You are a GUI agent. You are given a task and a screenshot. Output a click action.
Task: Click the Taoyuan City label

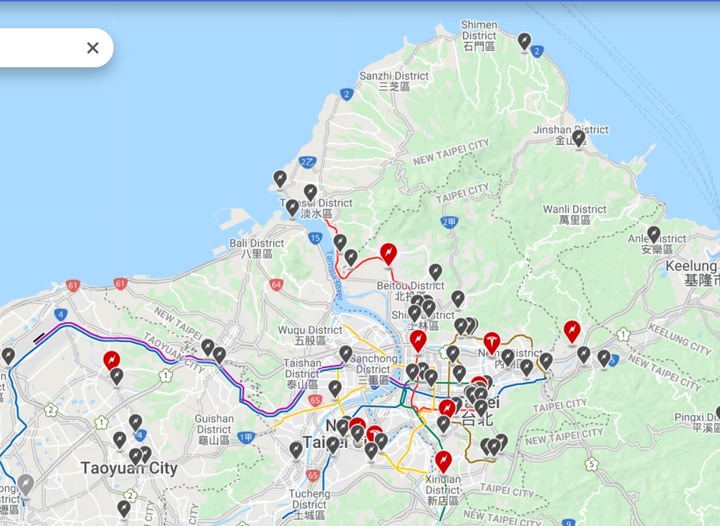(x=129, y=469)
